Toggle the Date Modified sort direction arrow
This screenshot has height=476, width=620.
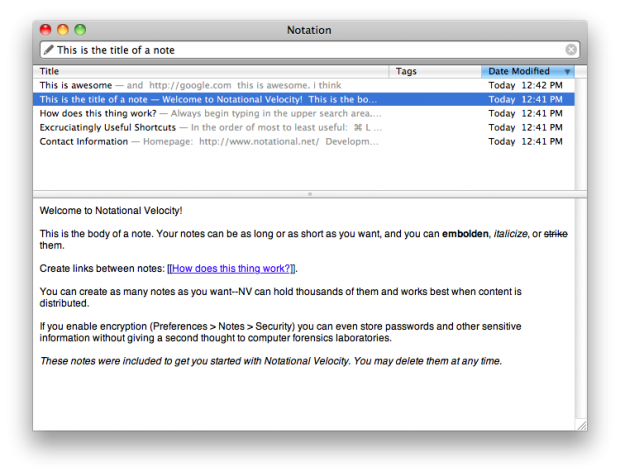(x=567, y=72)
